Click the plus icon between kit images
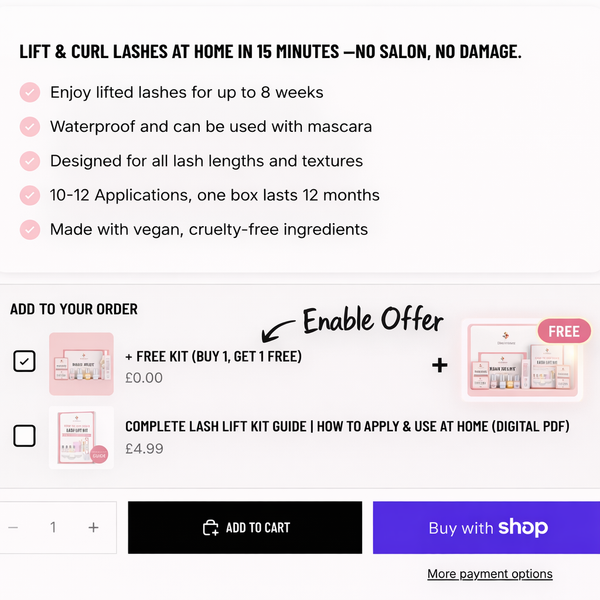 click(x=439, y=365)
